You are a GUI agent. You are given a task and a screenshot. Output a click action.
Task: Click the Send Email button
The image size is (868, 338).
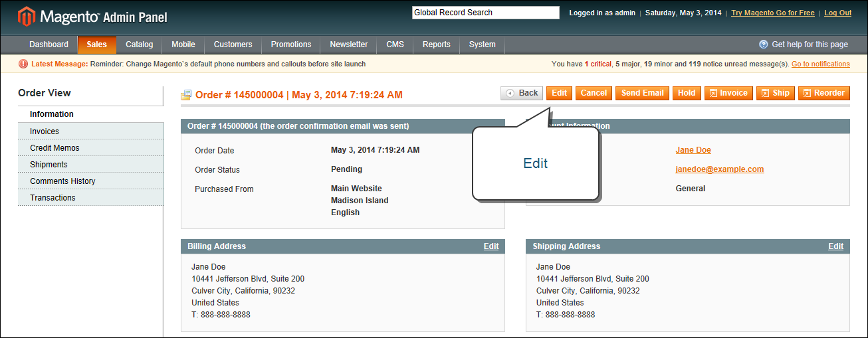coord(642,93)
